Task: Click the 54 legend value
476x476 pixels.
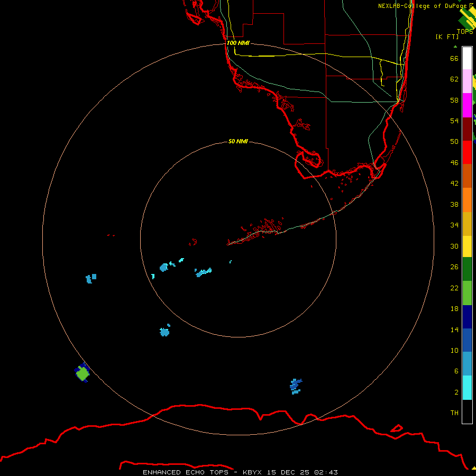Action: pyautogui.click(x=454, y=121)
